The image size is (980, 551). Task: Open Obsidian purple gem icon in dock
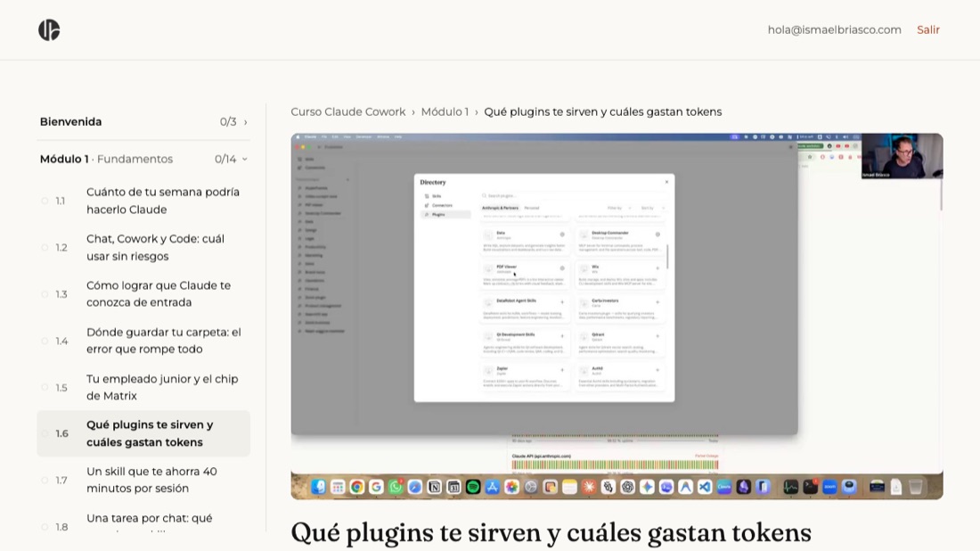pos(743,487)
